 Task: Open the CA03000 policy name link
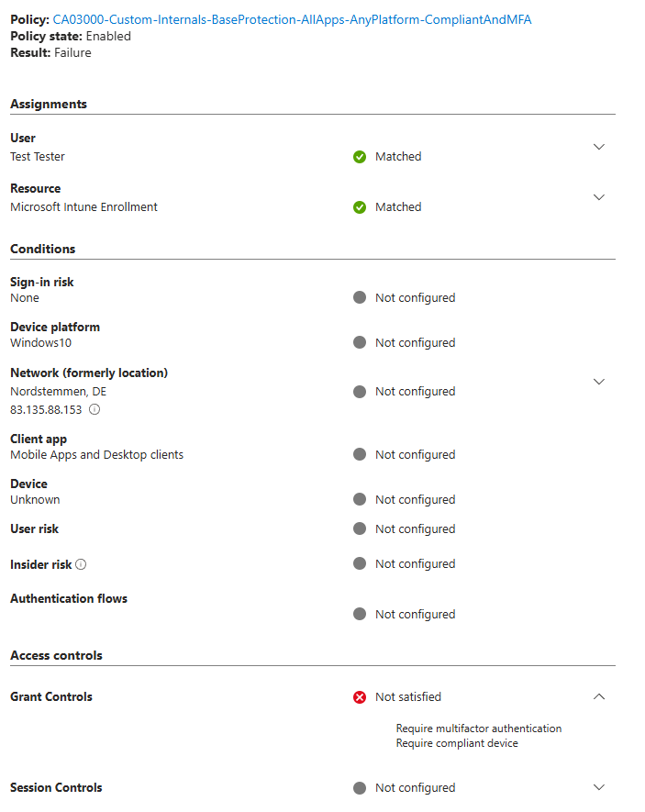292,19
